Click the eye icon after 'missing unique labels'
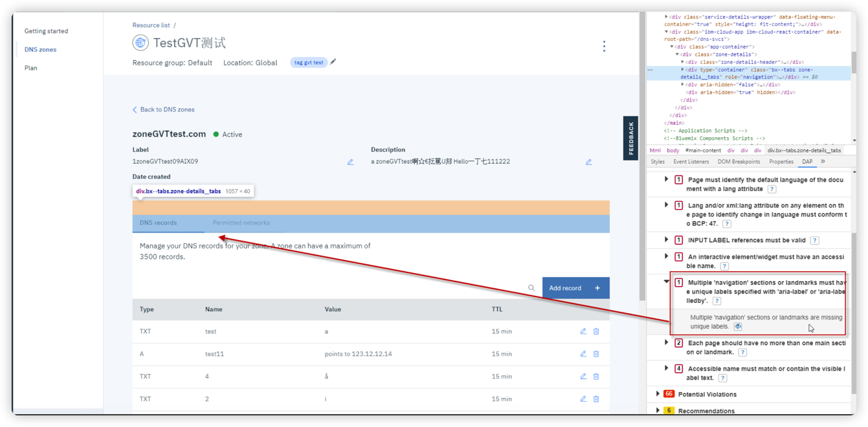 (x=738, y=327)
